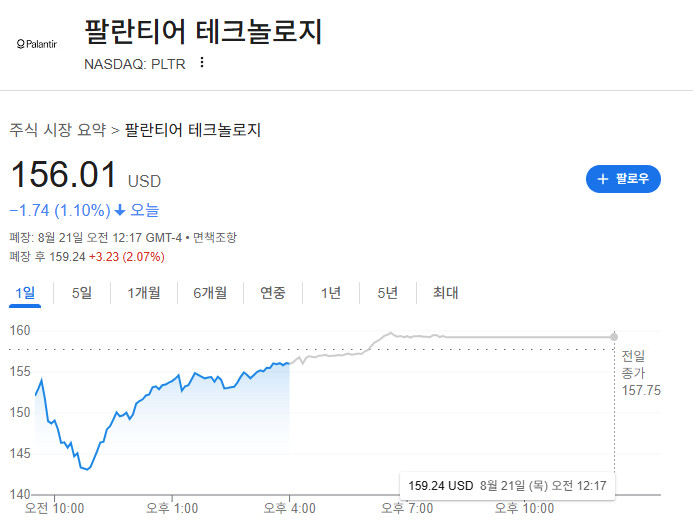This screenshot has height=526, width=693.
Task: Switch to the 연중 tab
Action: [273, 293]
